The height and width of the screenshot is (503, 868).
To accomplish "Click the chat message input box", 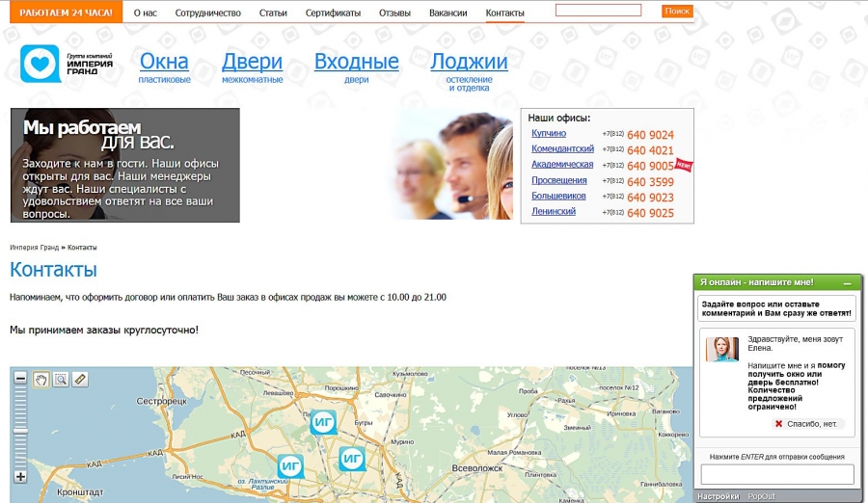I will pos(776,474).
